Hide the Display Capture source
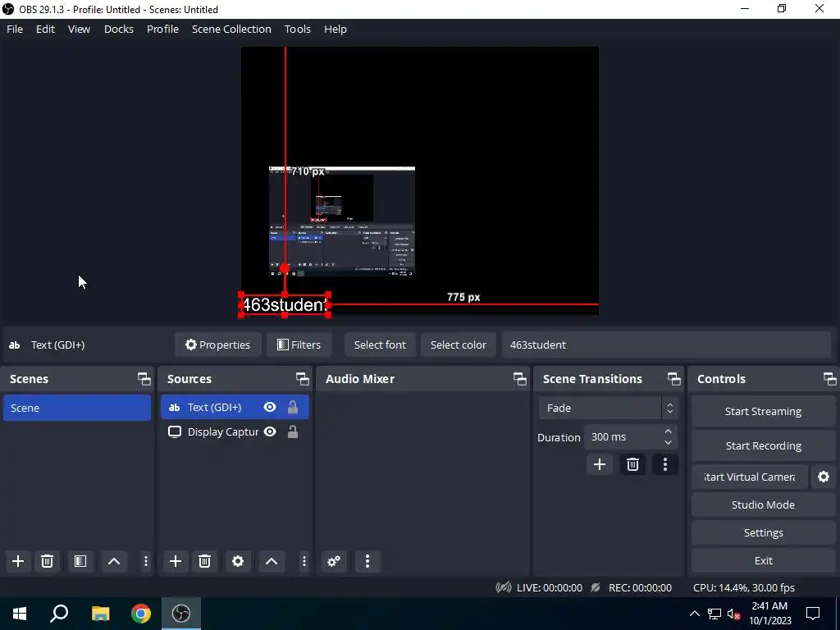Viewport: 840px width, 630px height. (270, 431)
